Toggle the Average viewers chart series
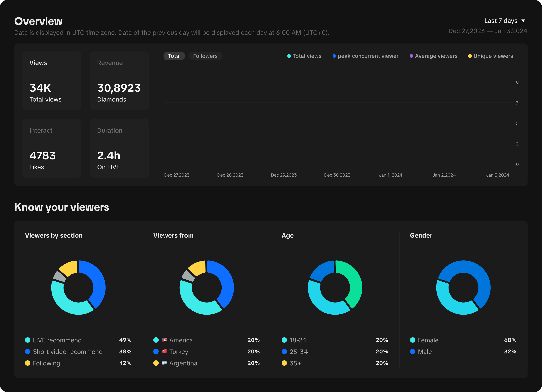 (x=433, y=56)
